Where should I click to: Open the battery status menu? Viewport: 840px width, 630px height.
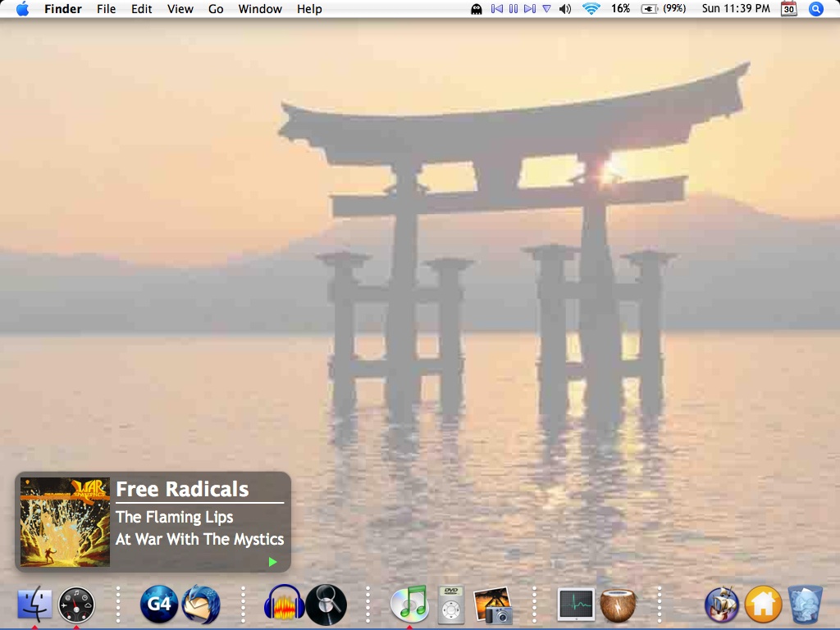coord(650,9)
